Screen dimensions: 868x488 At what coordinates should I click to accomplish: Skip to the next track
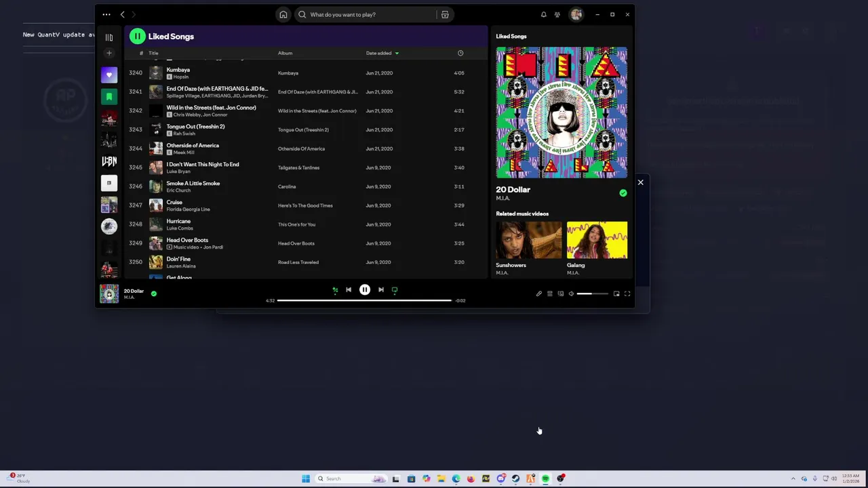pos(381,290)
